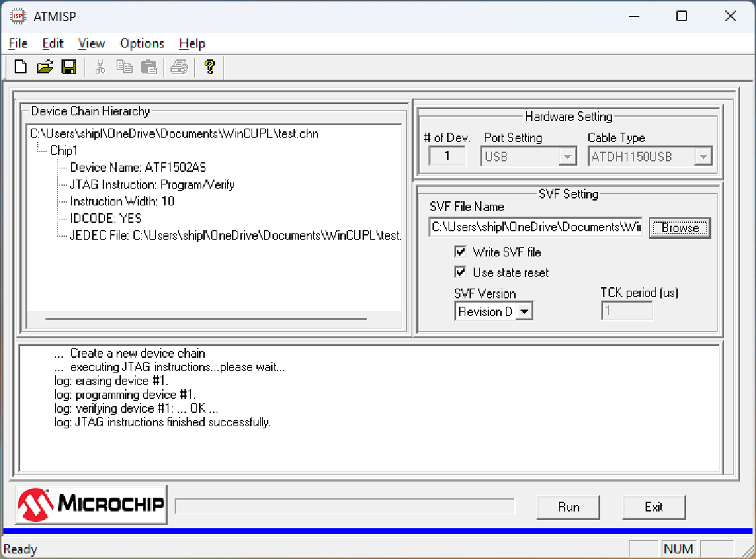Open the Edit menu
The image size is (756, 559).
(52, 43)
